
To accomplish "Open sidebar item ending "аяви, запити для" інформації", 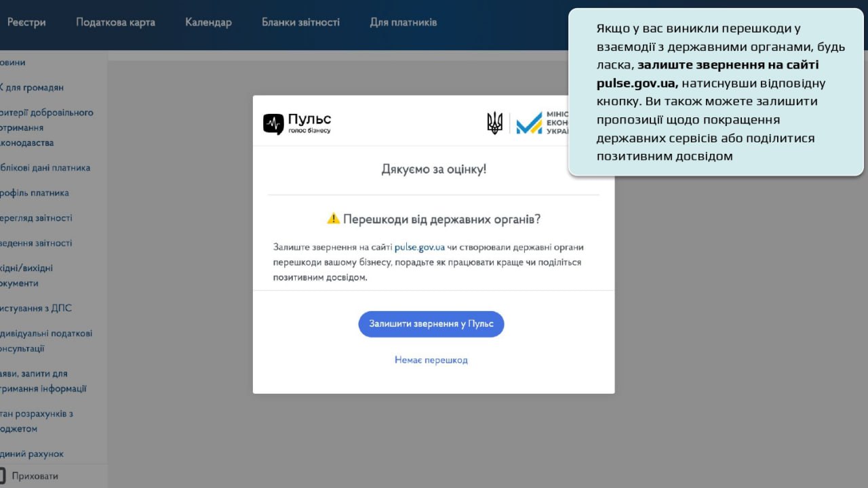I will [x=43, y=381].
